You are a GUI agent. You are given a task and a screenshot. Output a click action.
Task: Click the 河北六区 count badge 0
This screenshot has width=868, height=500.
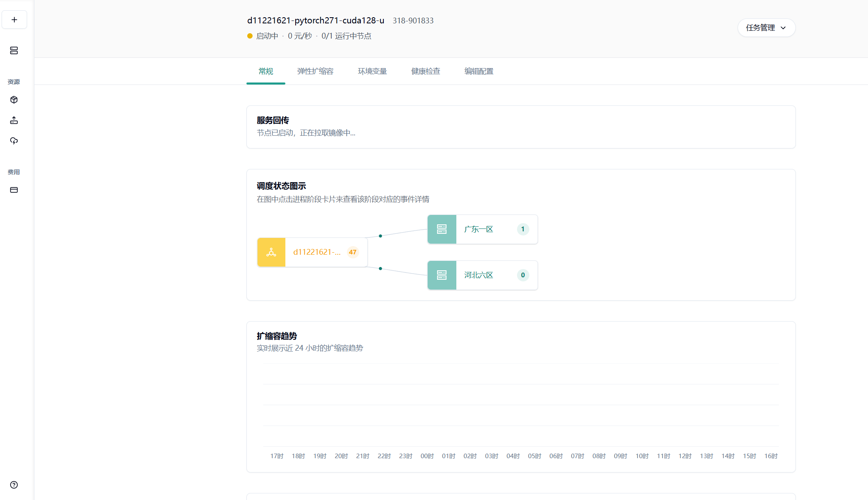point(523,275)
